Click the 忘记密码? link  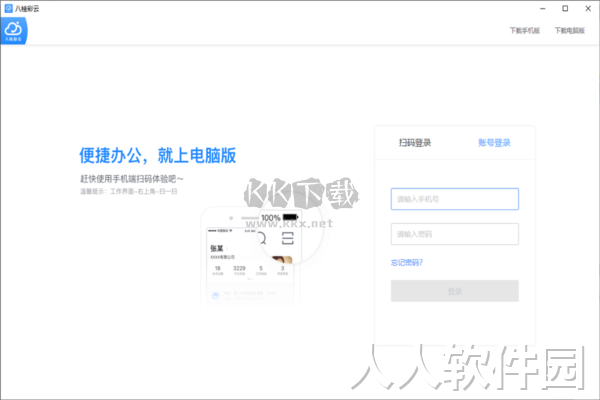tap(406, 263)
